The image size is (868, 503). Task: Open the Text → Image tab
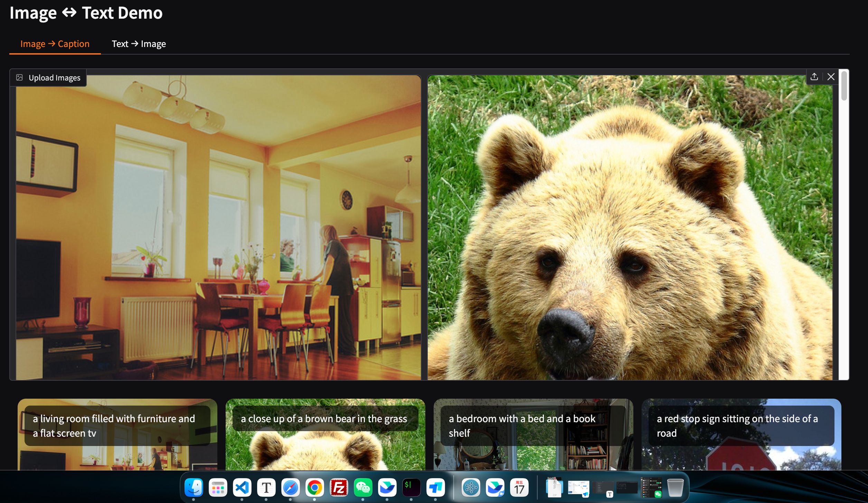click(x=139, y=44)
